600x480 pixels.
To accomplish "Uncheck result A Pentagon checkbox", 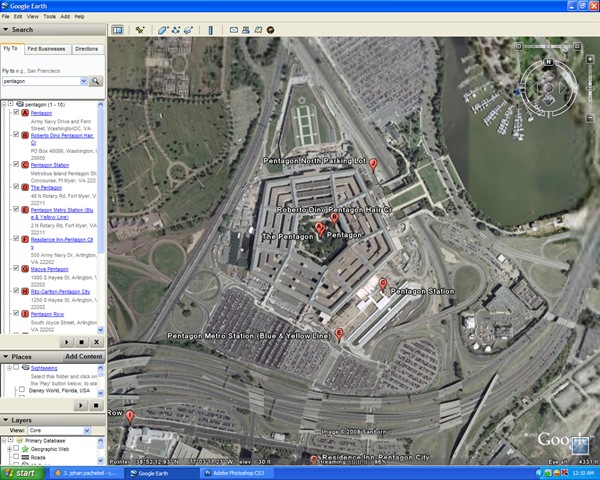I will [x=16, y=112].
